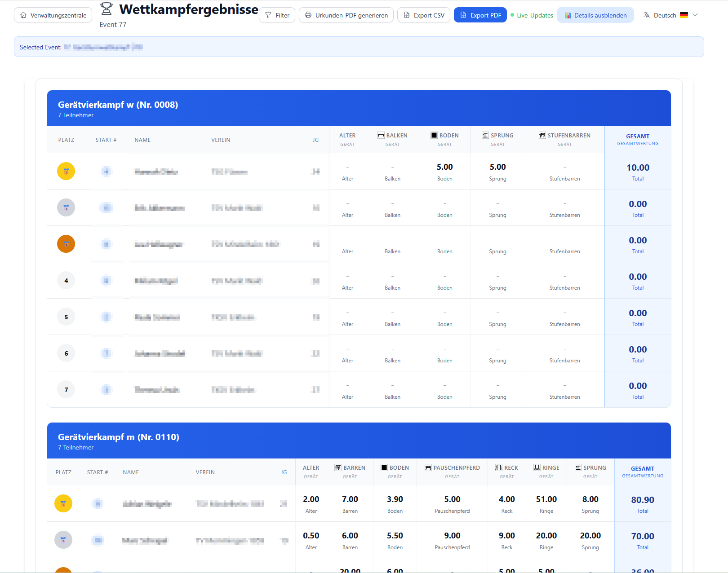
Task: Click the silver medal in men's table
Action: point(63,540)
